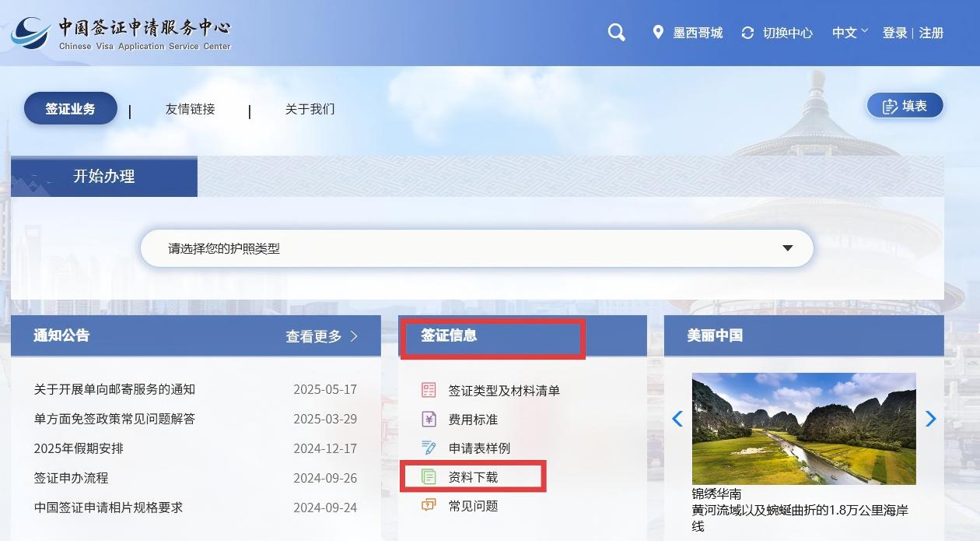Open the 友情链接 menu item
This screenshot has height=541, width=980.
pos(190,109)
